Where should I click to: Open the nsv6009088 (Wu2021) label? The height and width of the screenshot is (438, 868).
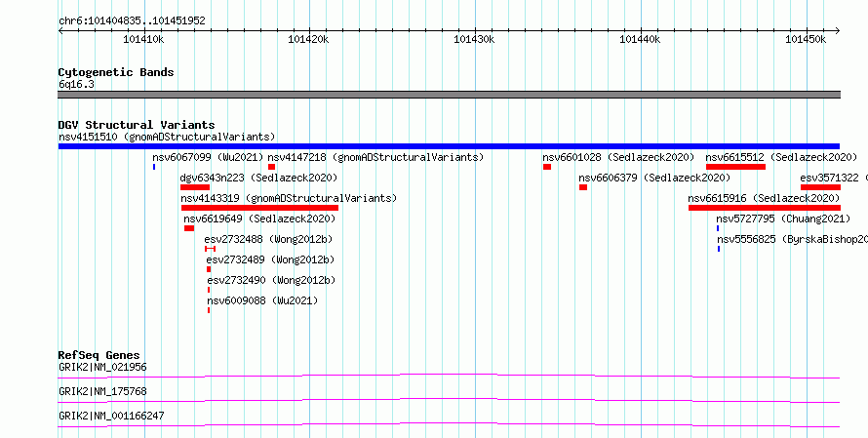263,300
